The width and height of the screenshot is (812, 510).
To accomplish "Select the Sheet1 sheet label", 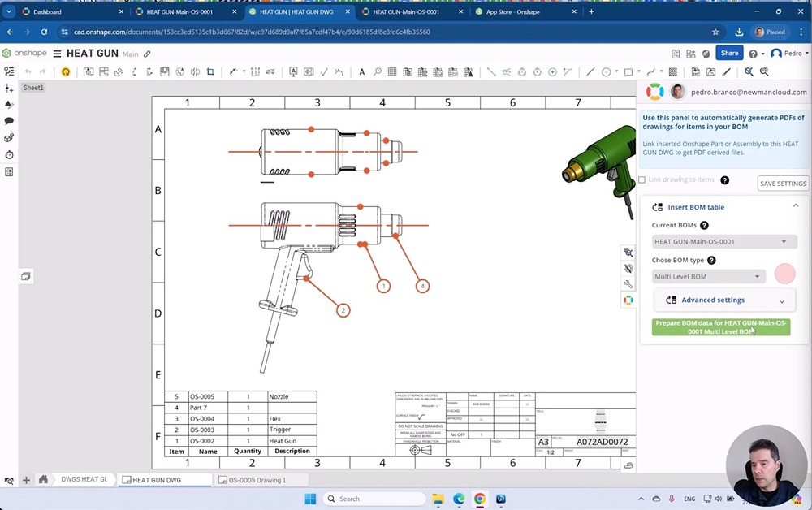I will 33,88.
